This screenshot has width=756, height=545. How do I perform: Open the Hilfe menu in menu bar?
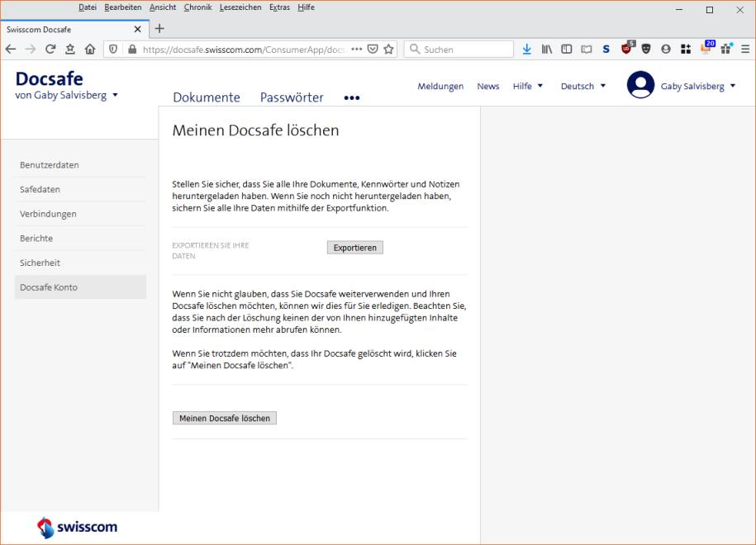[x=306, y=7]
